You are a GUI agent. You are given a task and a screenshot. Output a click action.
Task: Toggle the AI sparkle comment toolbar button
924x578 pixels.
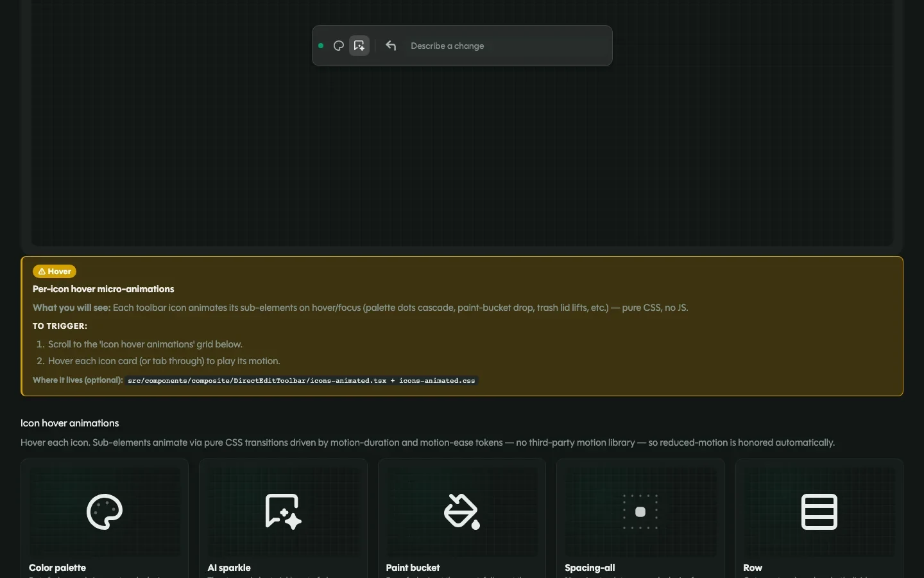point(359,46)
